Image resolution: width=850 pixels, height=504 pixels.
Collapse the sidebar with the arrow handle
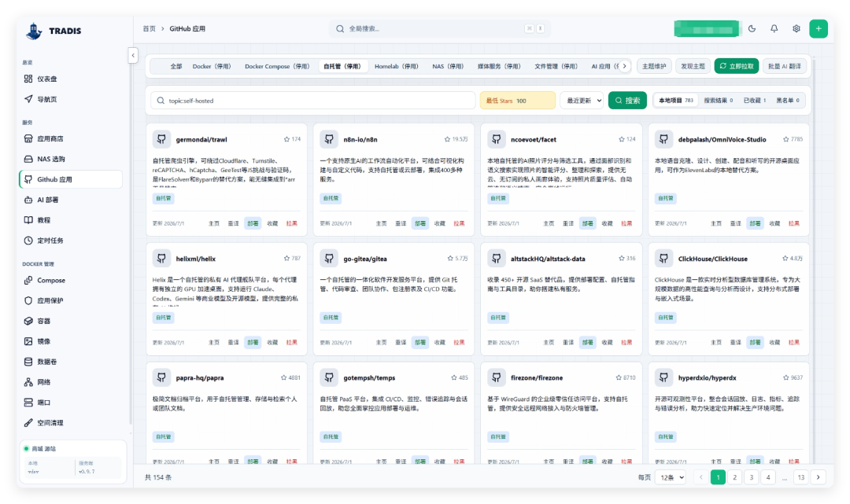pyautogui.click(x=133, y=55)
